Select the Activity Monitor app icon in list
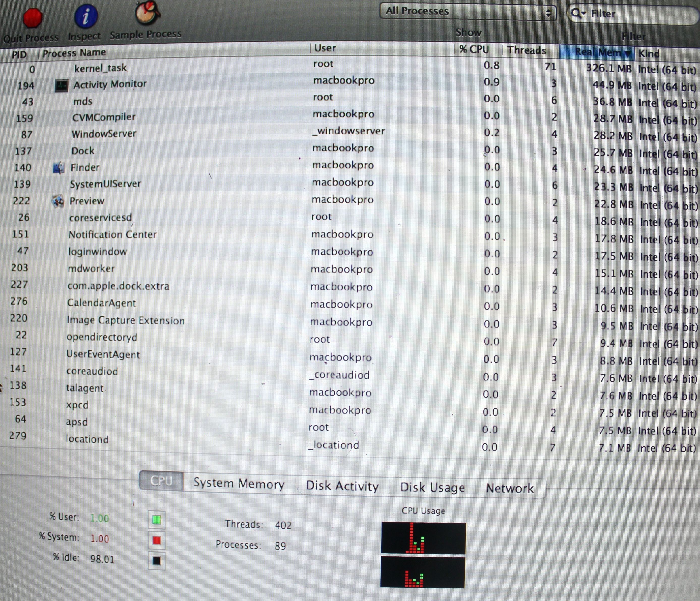 (x=62, y=85)
